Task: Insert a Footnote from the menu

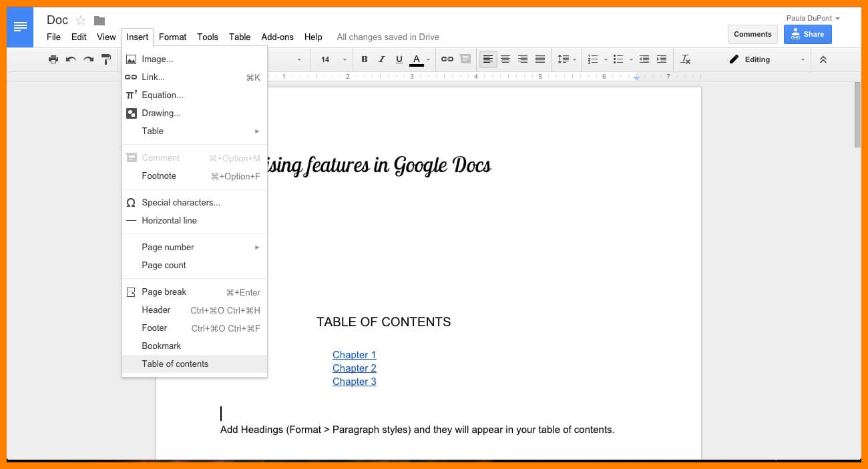Action: tap(194, 176)
